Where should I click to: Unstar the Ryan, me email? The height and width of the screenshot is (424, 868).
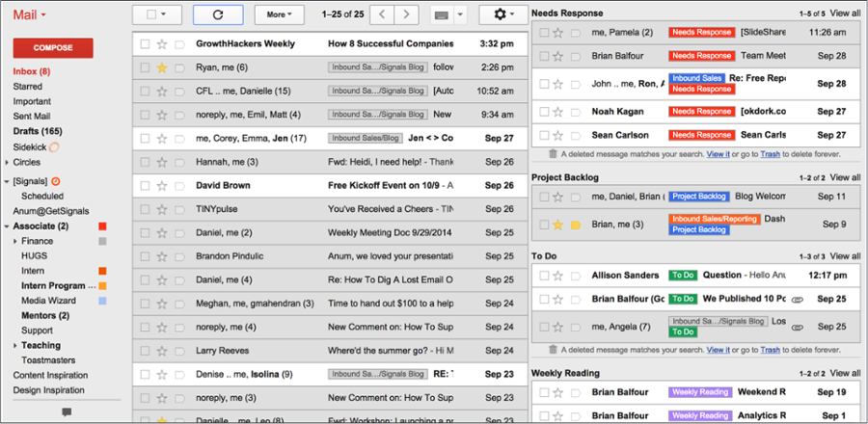click(x=162, y=67)
